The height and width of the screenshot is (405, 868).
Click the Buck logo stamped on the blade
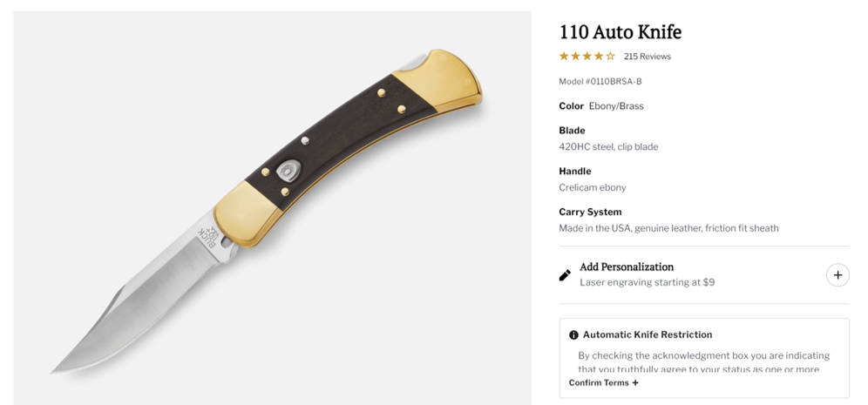point(207,237)
